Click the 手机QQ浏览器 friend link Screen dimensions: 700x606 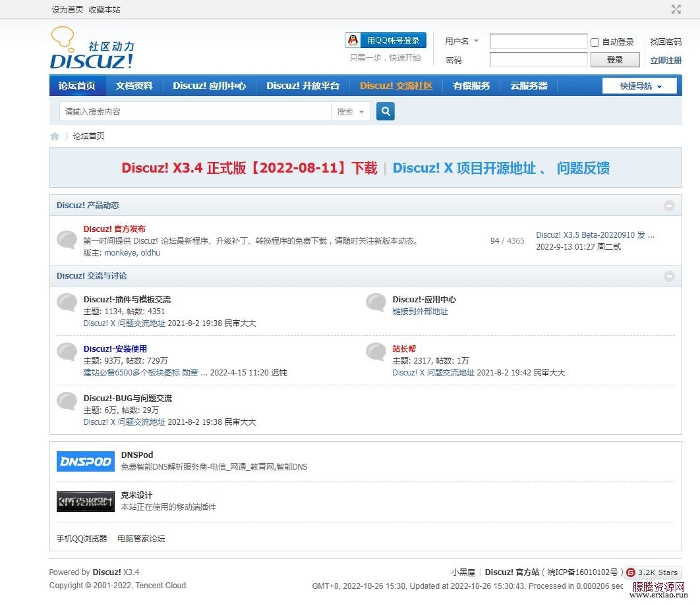(82, 539)
